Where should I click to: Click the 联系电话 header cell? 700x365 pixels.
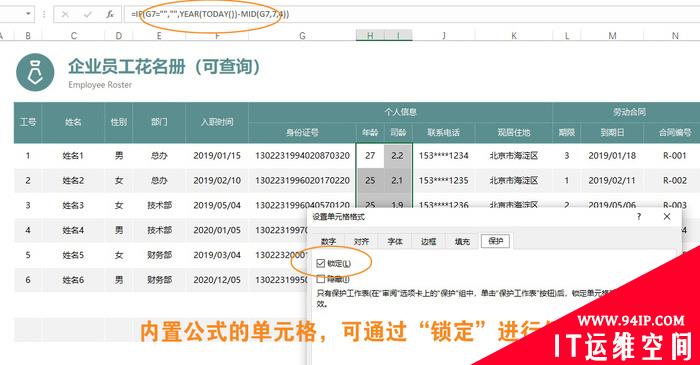444,133
